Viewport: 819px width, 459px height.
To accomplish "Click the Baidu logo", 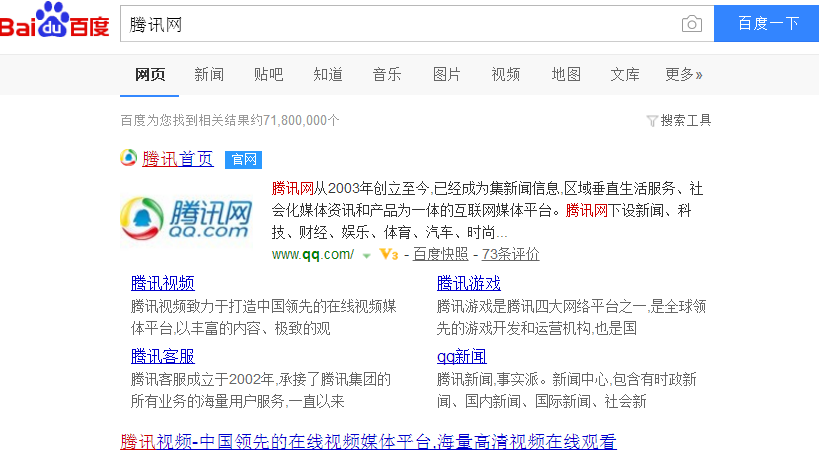I will (54, 21).
